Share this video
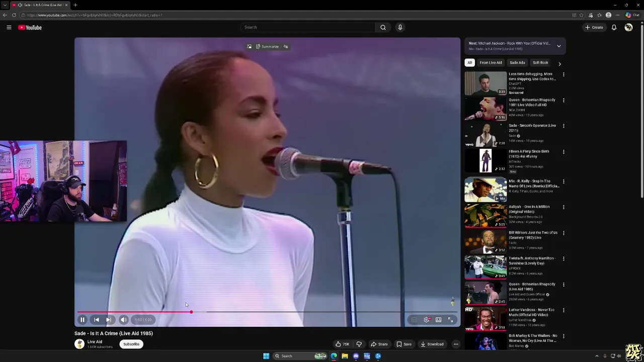Screen dimensions: 644x362 point(379,344)
